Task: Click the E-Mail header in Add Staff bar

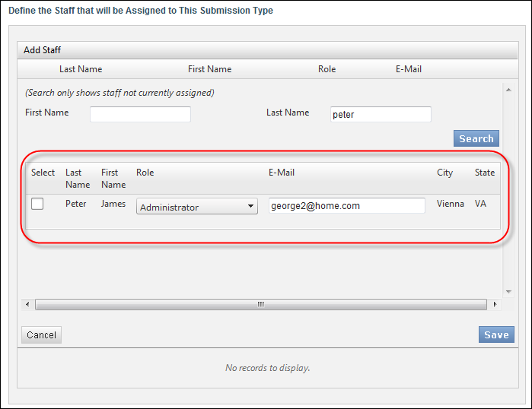Action: [x=409, y=69]
